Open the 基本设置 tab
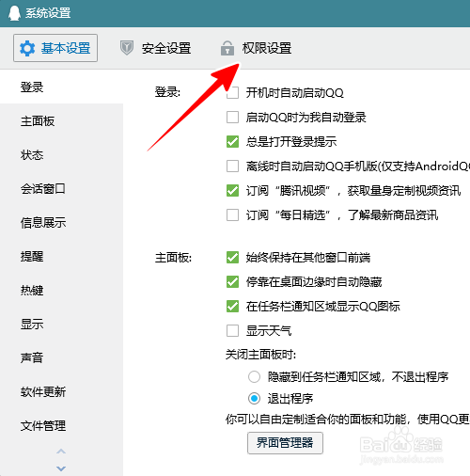Image resolution: width=470 pixels, height=476 pixels. (55, 48)
